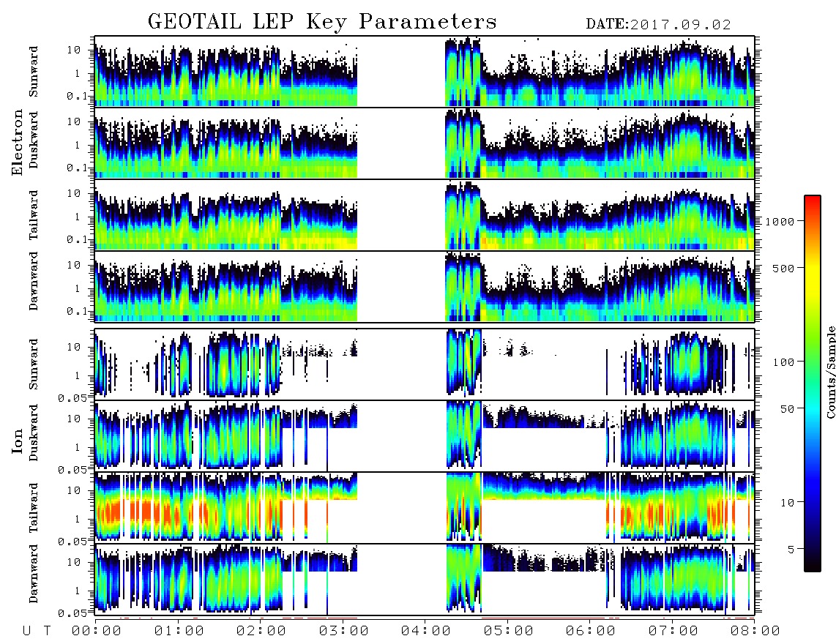
Task: Click the 5 color bar tick label
Action: pyautogui.click(x=791, y=549)
